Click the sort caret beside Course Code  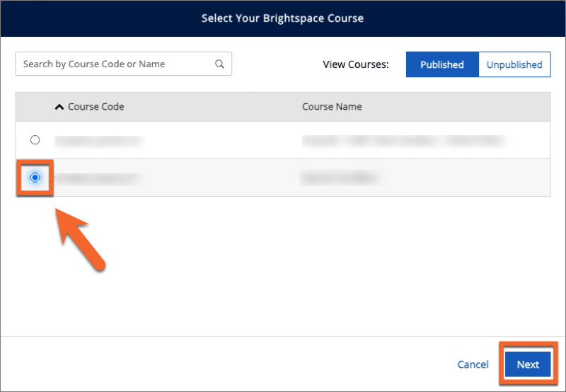(x=59, y=107)
